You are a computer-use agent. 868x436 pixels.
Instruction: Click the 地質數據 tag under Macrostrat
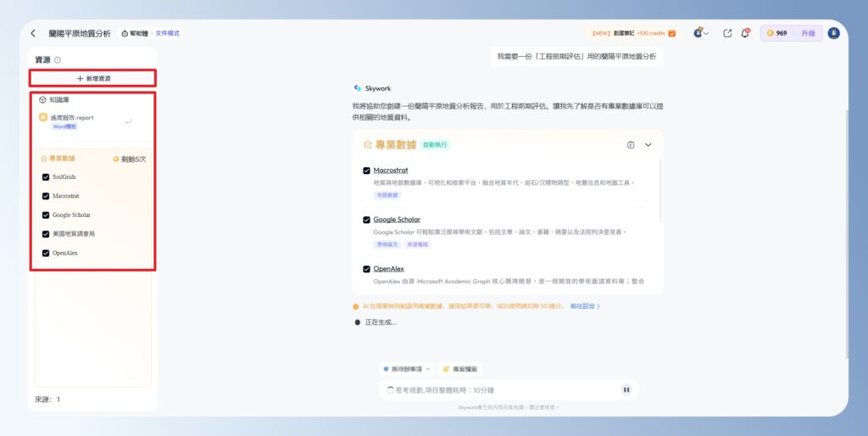[x=387, y=195]
